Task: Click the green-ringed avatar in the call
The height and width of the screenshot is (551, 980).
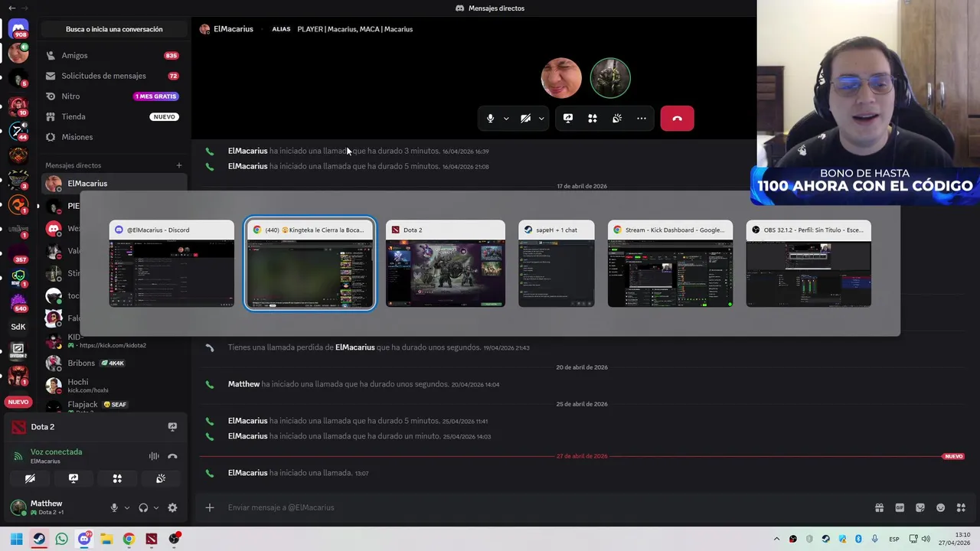Action: coord(610,78)
